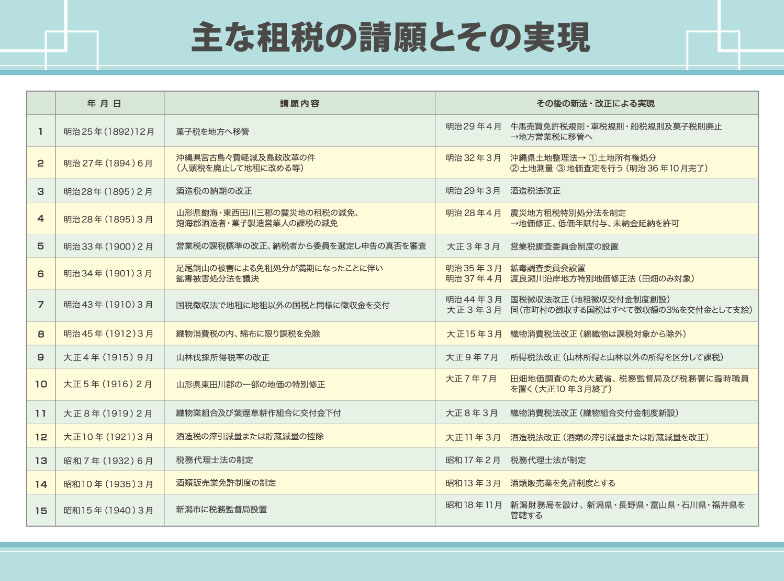
Task: Click the 山林伐採所得税率の改正 petition text
Action: pyautogui.click(x=223, y=357)
